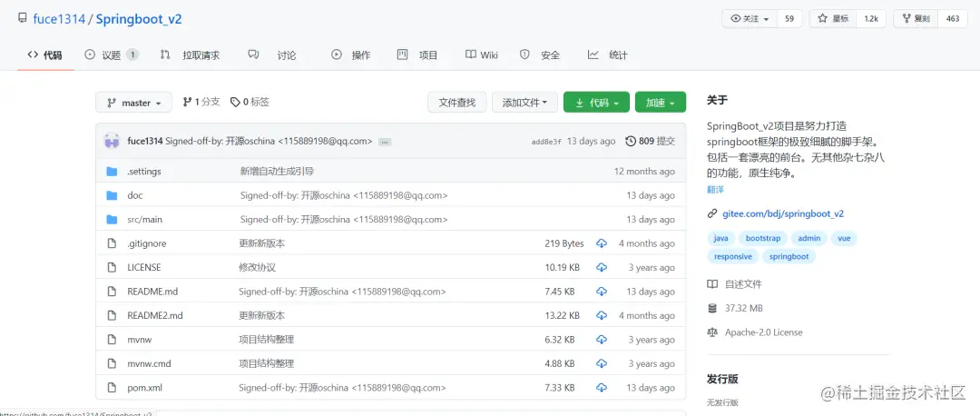
Task: Open commit message 修改协议
Action: click(258, 267)
